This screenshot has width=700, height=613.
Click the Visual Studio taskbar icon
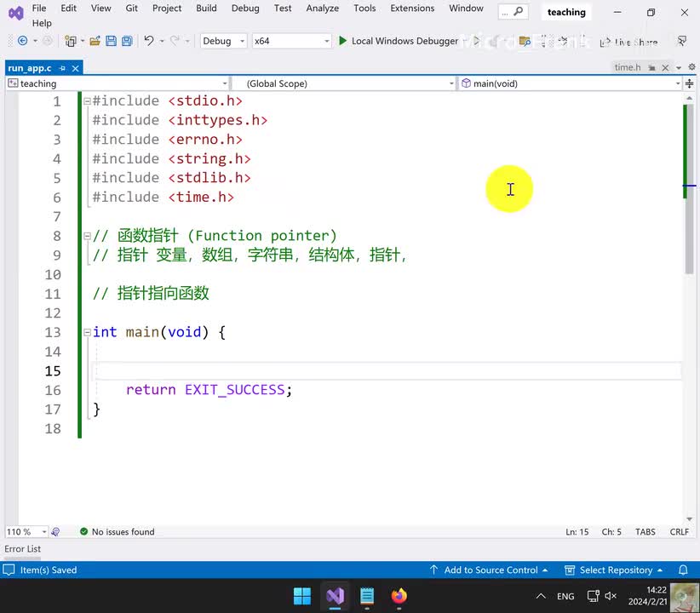(x=335, y=596)
